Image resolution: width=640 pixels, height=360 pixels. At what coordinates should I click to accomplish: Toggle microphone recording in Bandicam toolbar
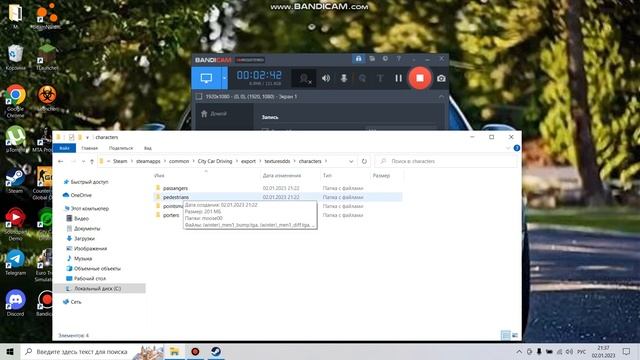pos(344,78)
